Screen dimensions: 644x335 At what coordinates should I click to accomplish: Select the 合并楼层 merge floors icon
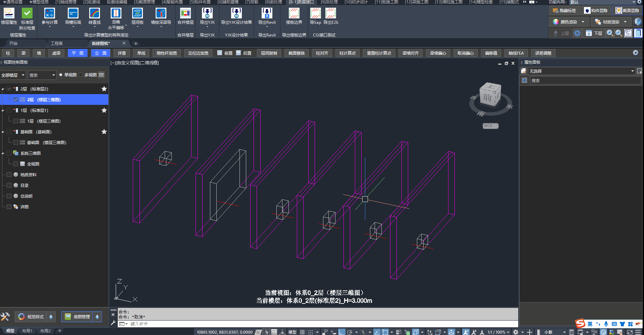[185, 13]
